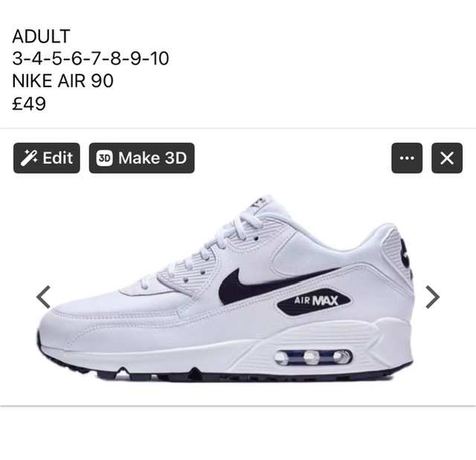Open the three-dots more options menu
476x460 pixels.
(x=407, y=158)
